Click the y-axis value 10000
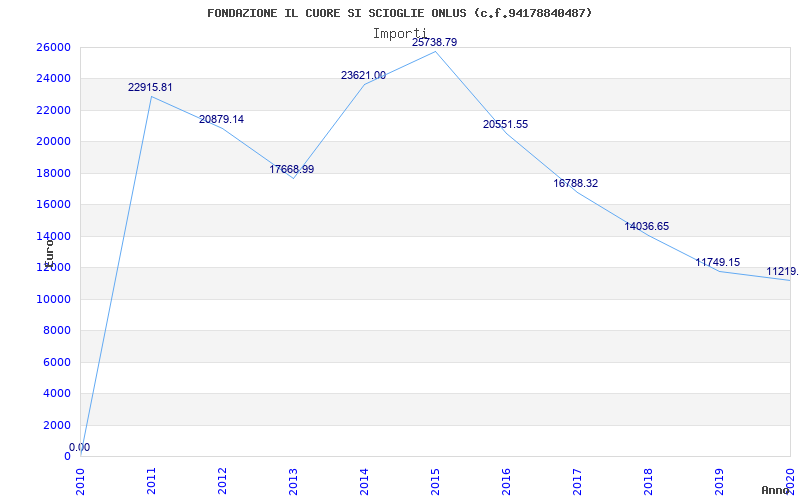Screen dimensions: 800x500 [x=53, y=299]
